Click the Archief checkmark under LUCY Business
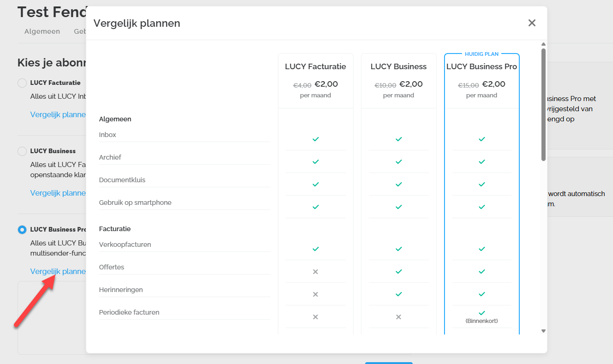Viewport: 613px width, 364px height. 399,161
